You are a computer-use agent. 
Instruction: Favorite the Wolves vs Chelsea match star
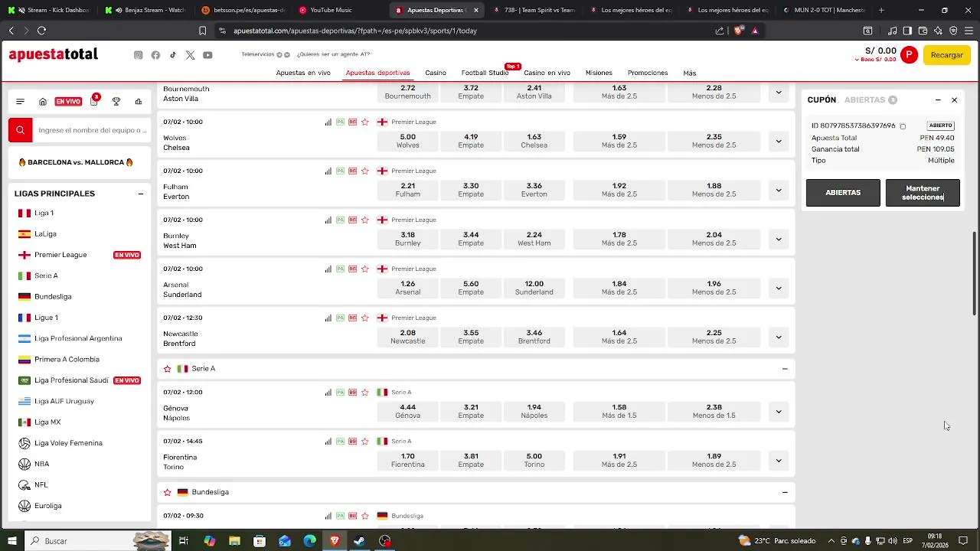pyautogui.click(x=365, y=122)
